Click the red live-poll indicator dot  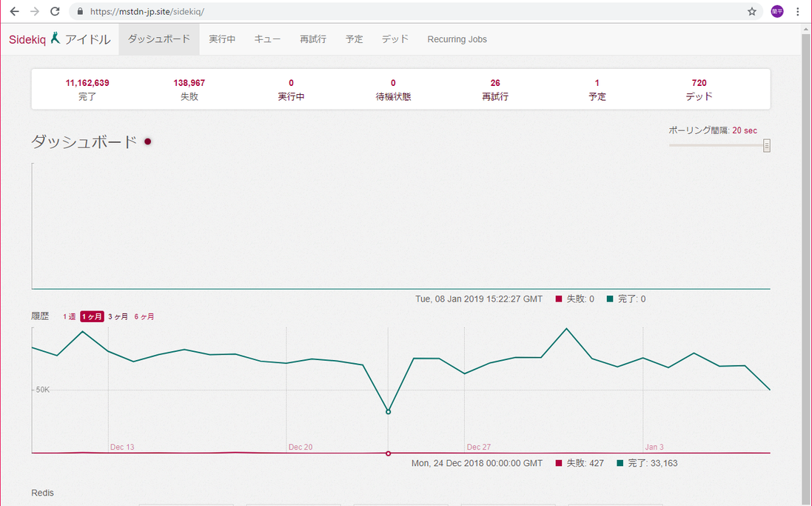click(147, 141)
